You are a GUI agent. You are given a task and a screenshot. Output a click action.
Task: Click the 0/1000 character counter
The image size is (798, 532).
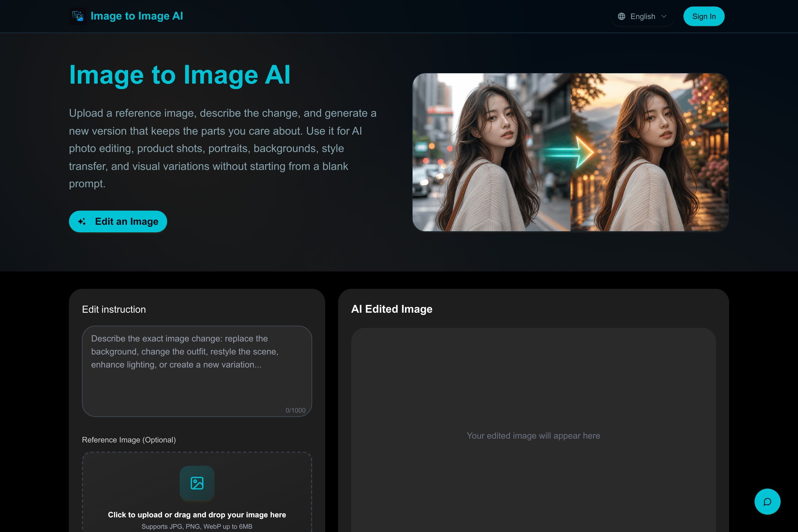(x=295, y=410)
